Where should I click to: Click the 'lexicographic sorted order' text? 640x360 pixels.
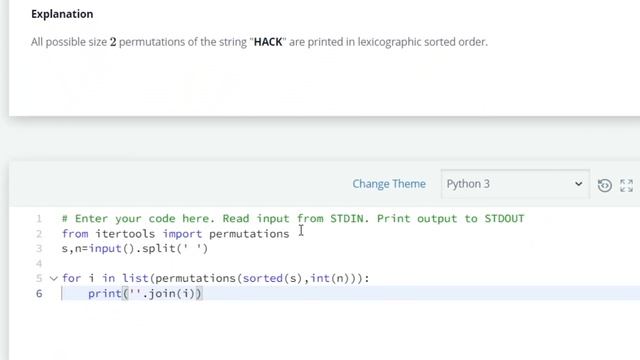(x=422, y=42)
